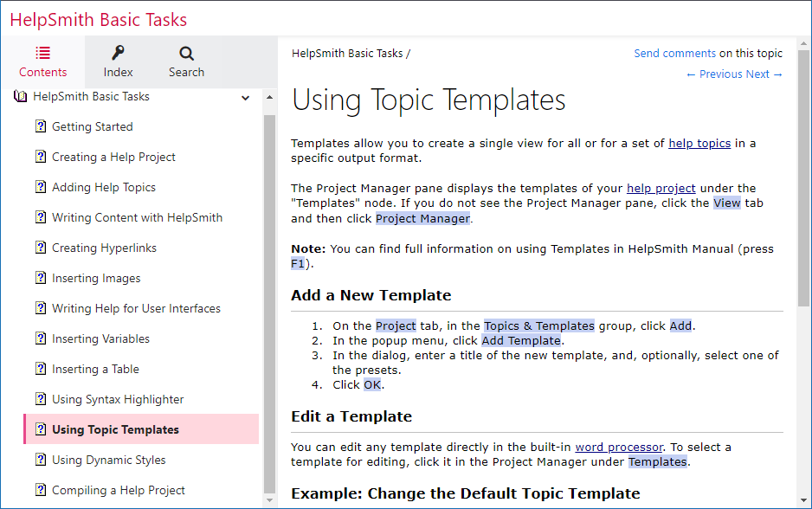Click the book icon beside HelpSmith Basic Tasks
Viewport: 812px width, 509px height.
[x=20, y=96]
